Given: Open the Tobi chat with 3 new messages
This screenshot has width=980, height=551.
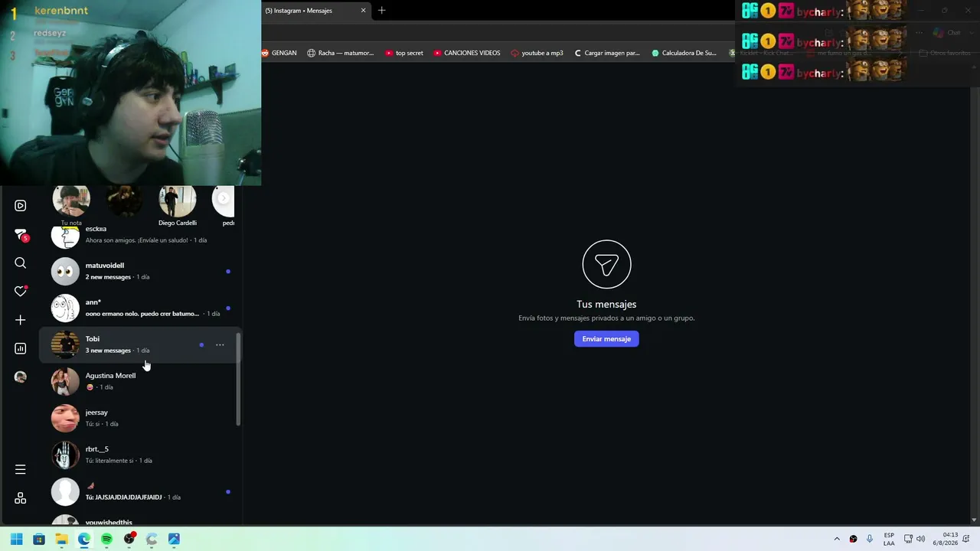Looking at the screenshot, I should [141, 345].
